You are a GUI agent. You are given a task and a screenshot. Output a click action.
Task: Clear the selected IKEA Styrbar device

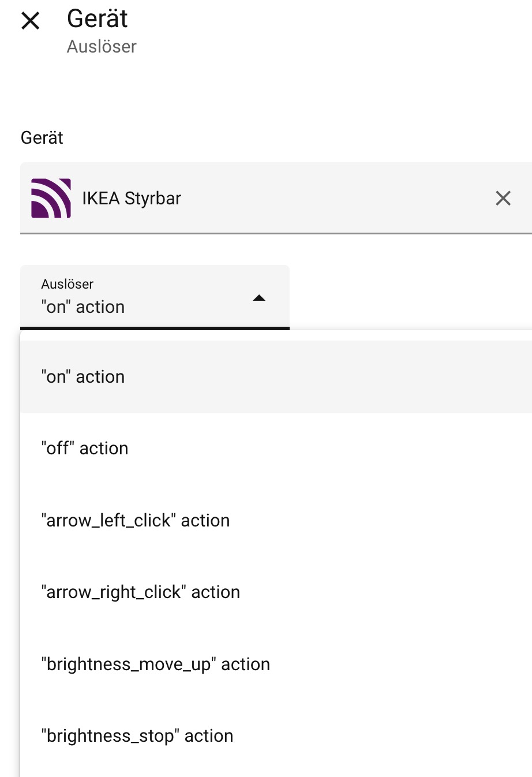pyautogui.click(x=503, y=199)
